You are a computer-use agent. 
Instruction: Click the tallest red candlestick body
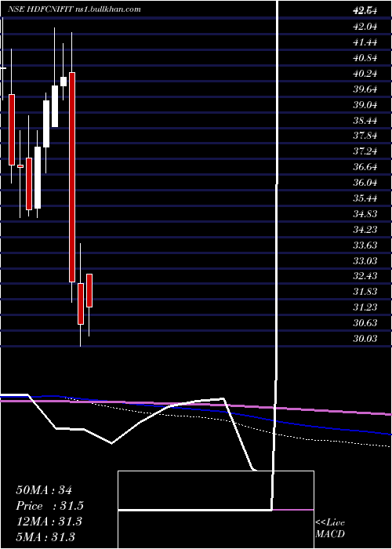click(72, 177)
